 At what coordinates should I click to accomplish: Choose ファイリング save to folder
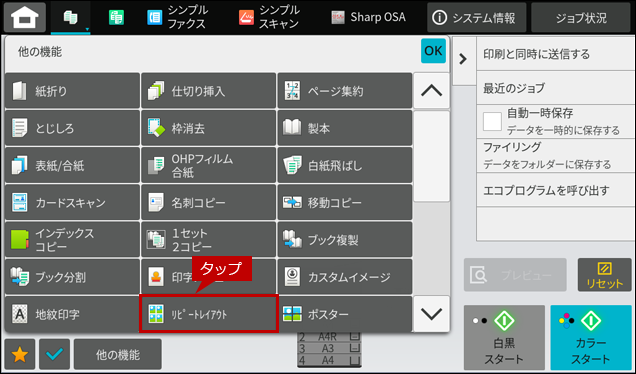click(x=556, y=155)
